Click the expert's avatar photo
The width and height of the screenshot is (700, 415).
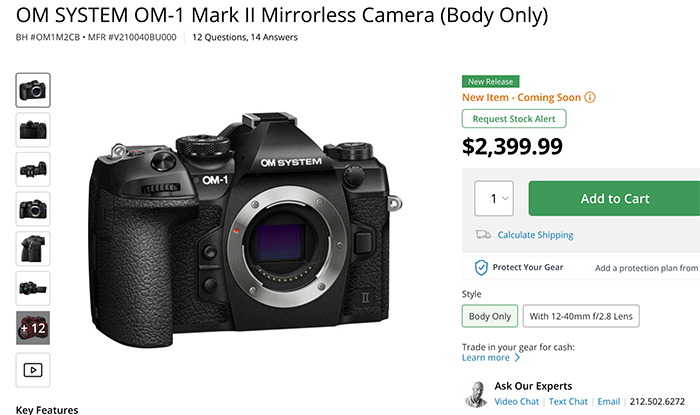[476, 394]
